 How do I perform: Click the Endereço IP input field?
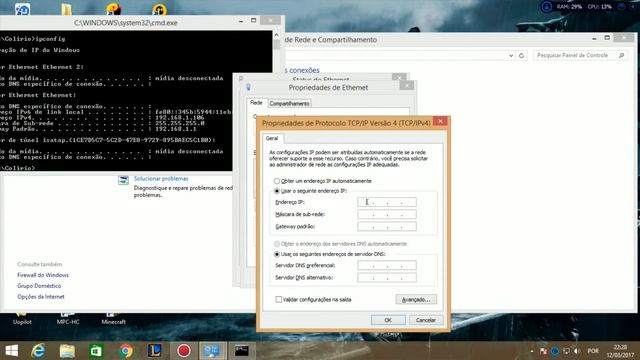click(387, 202)
